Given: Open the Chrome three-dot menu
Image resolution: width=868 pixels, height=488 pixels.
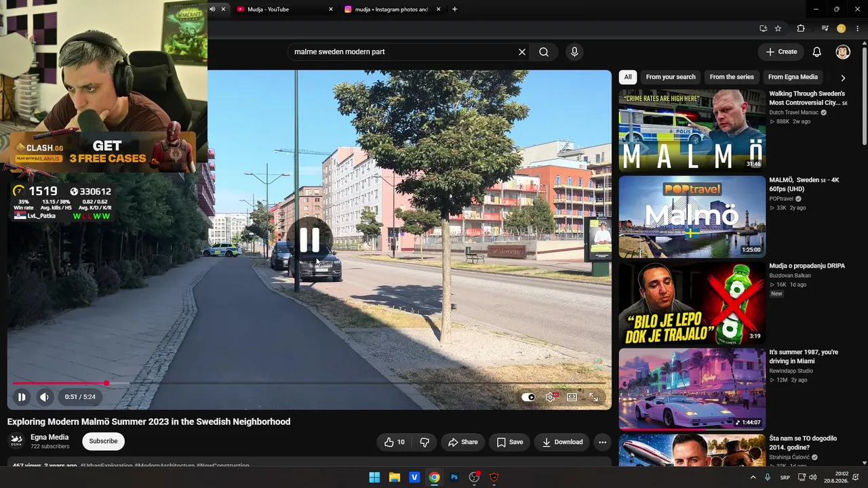Looking at the screenshot, I should [858, 28].
